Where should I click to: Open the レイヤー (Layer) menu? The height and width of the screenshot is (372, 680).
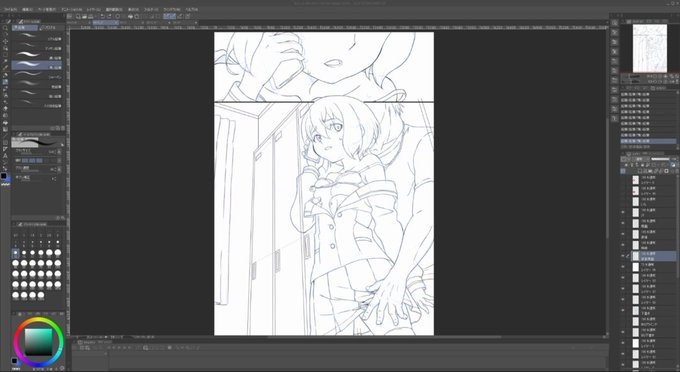click(93, 9)
